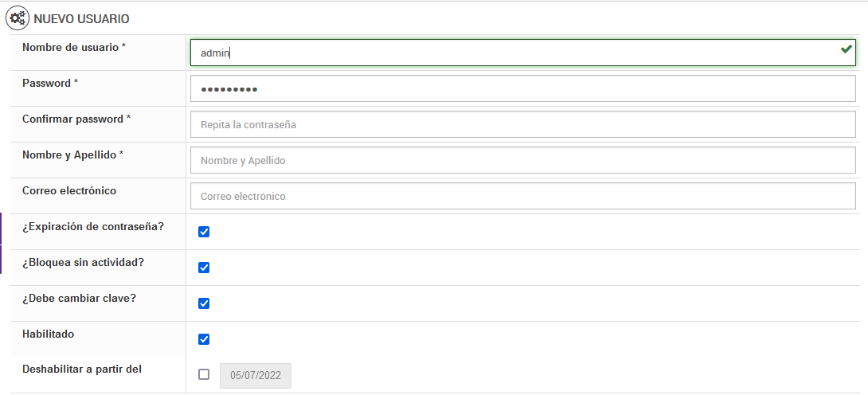Uncheck the Expiración de contraseña checkbox
This screenshot has width=868, height=395.
204,232
